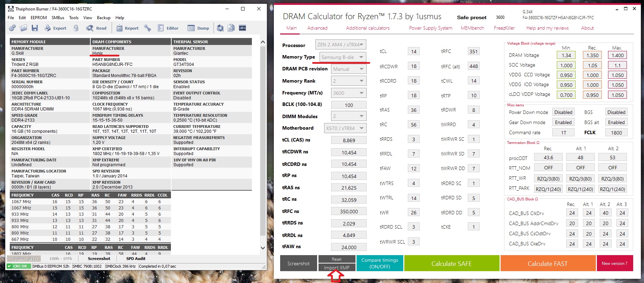
Task: Open the Editor from the toolbar
Action: point(168,28)
